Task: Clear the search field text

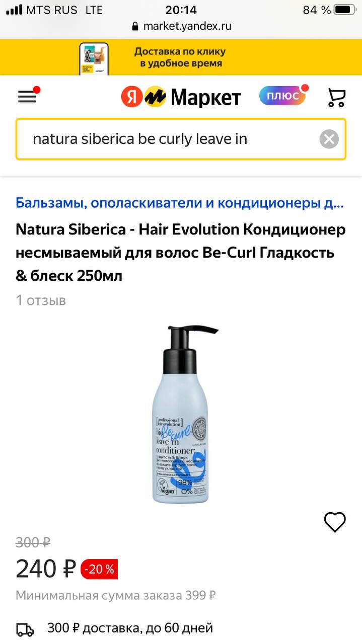Action: pos(329,139)
